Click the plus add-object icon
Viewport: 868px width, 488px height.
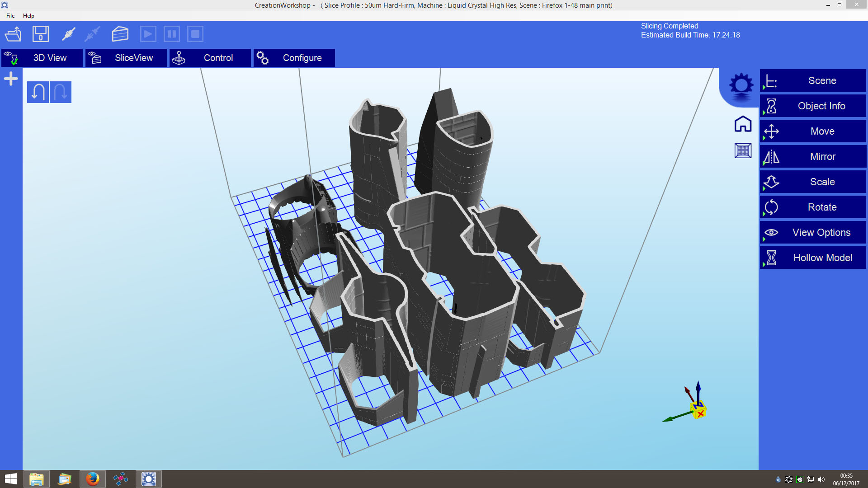pos(11,79)
